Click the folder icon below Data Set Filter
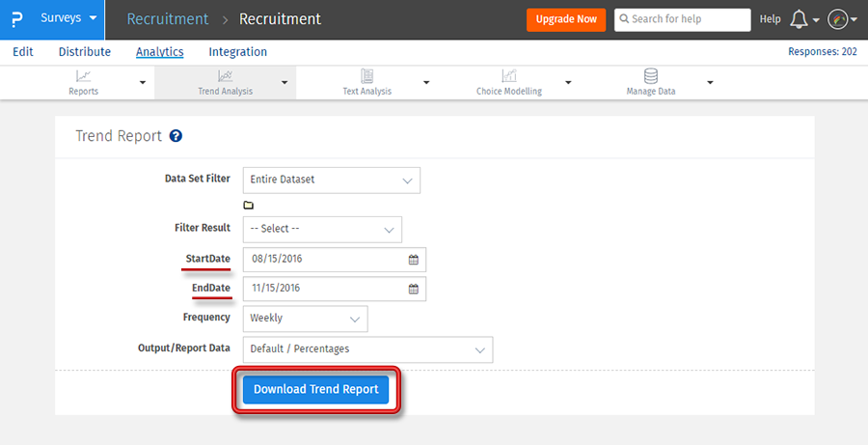Viewport: 868px width, 445px height. click(x=248, y=206)
